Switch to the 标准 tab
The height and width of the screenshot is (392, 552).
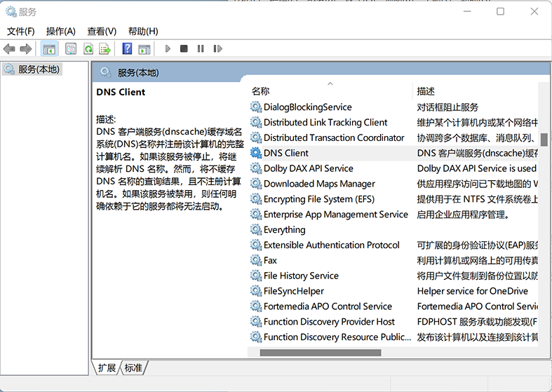133,368
